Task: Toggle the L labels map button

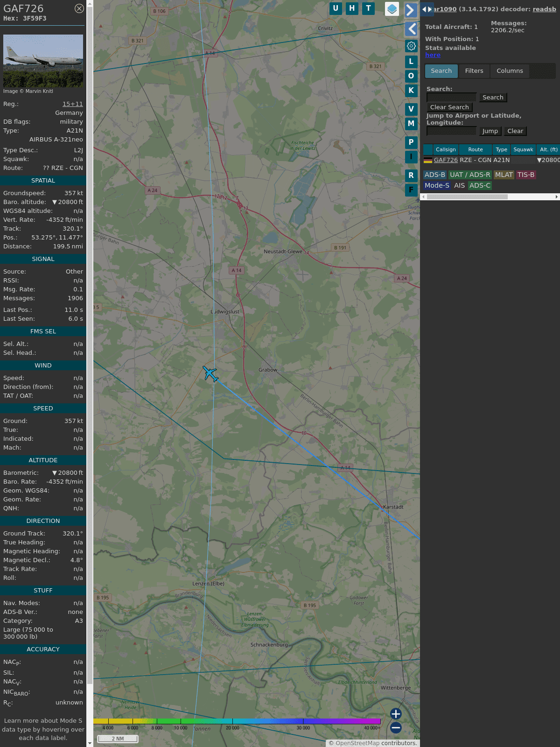Action: click(x=411, y=62)
